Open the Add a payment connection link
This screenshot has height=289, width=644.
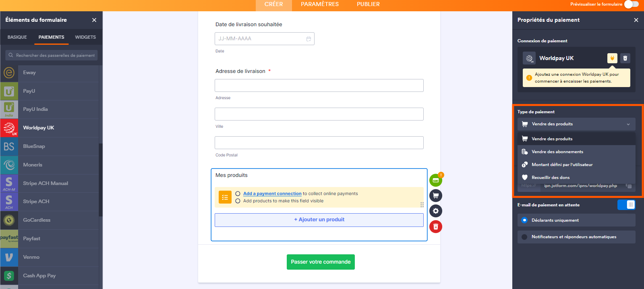pyautogui.click(x=272, y=193)
